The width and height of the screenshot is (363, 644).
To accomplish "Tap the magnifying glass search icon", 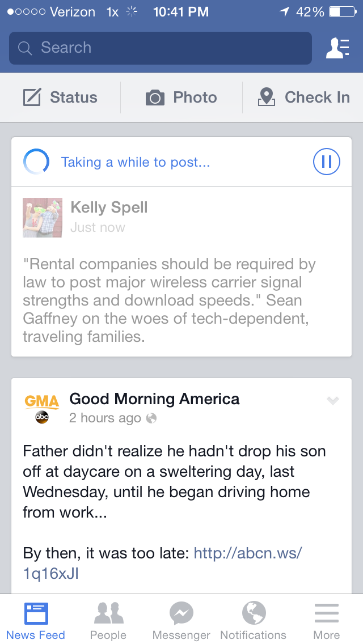I will [x=25, y=48].
